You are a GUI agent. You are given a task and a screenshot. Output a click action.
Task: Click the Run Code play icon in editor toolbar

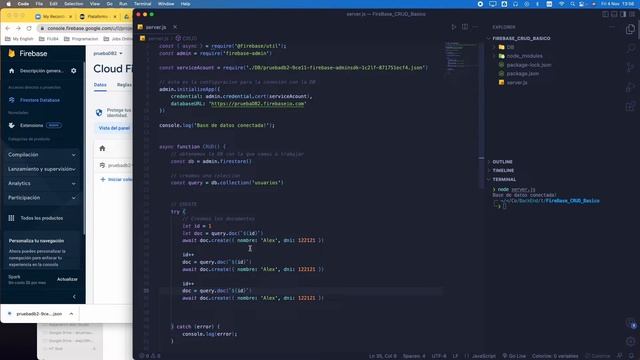coord(453,27)
